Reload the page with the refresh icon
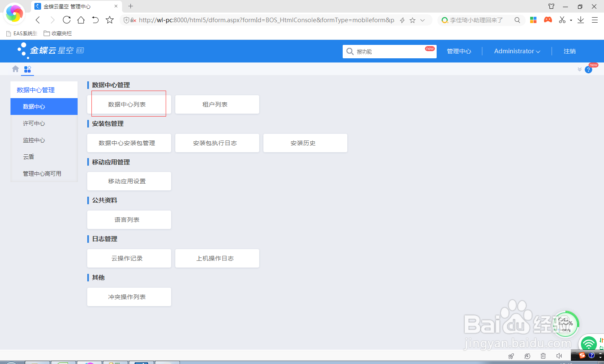This screenshot has width=604, height=364. 66,20
